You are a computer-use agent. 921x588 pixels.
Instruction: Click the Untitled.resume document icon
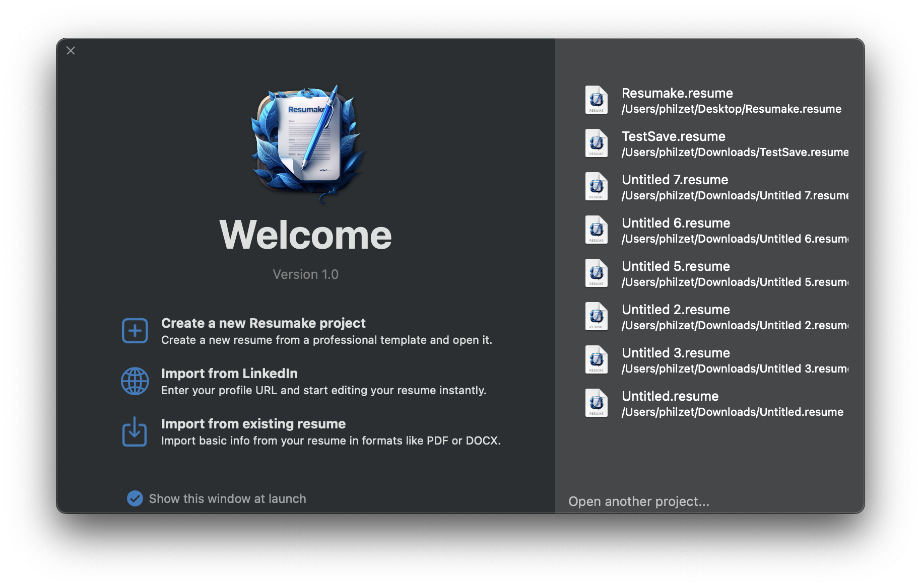pyautogui.click(x=596, y=403)
